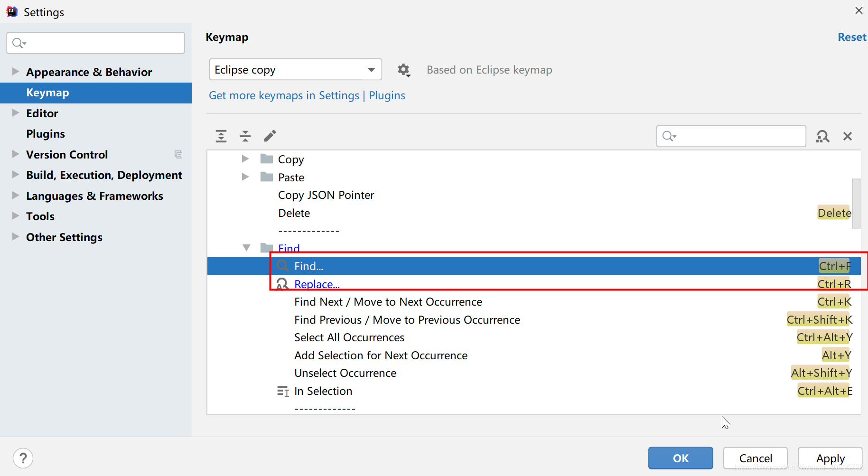This screenshot has height=476, width=868.
Task: Expand Languages & Frameworks section
Action: click(x=16, y=196)
